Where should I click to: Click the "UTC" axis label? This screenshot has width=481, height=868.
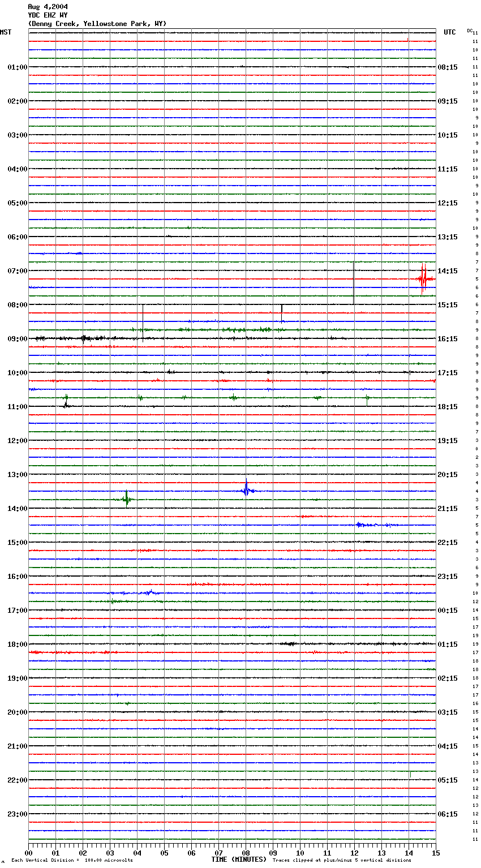point(450,32)
